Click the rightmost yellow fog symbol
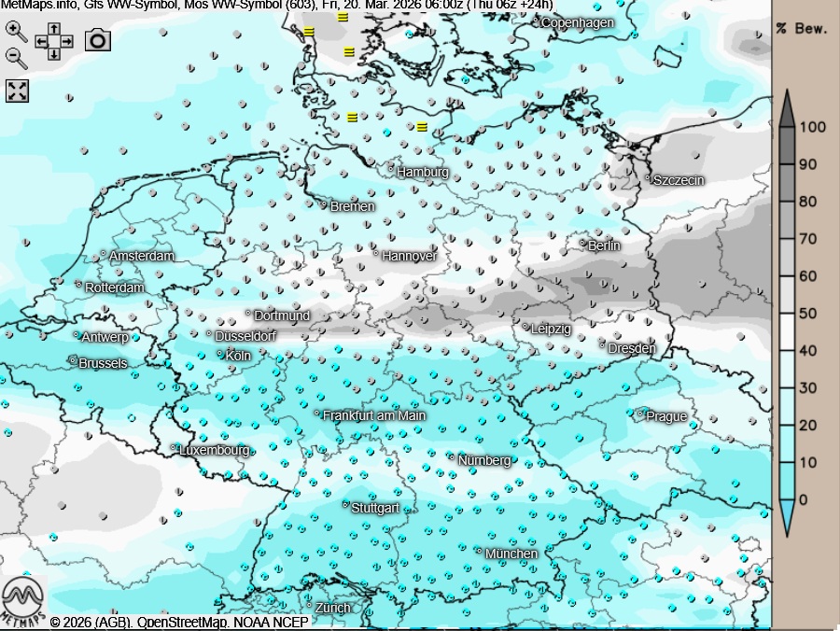Image resolution: width=840 pixels, height=631 pixels. [x=422, y=126]
